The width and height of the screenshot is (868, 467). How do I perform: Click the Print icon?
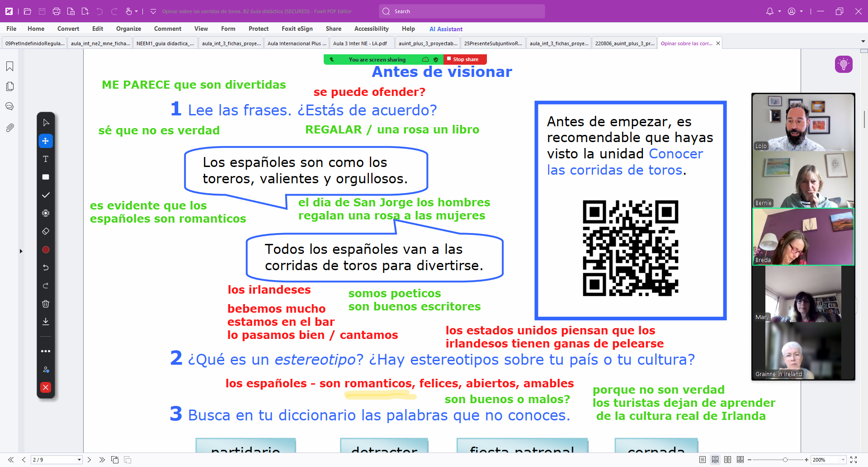57,11
